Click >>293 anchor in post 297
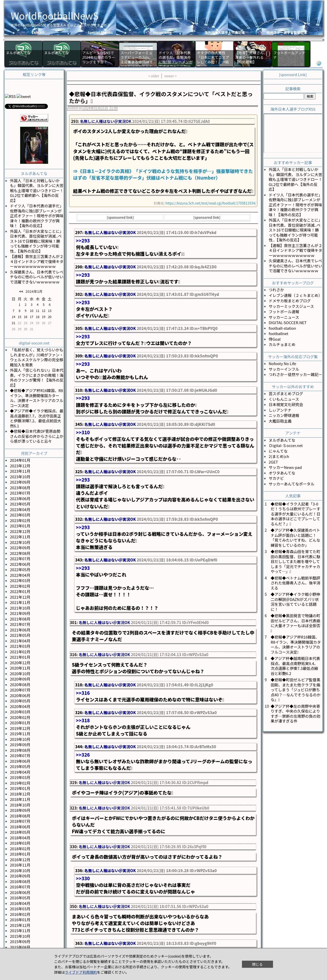The image size is (327, 980). click(x=83, y=241)
